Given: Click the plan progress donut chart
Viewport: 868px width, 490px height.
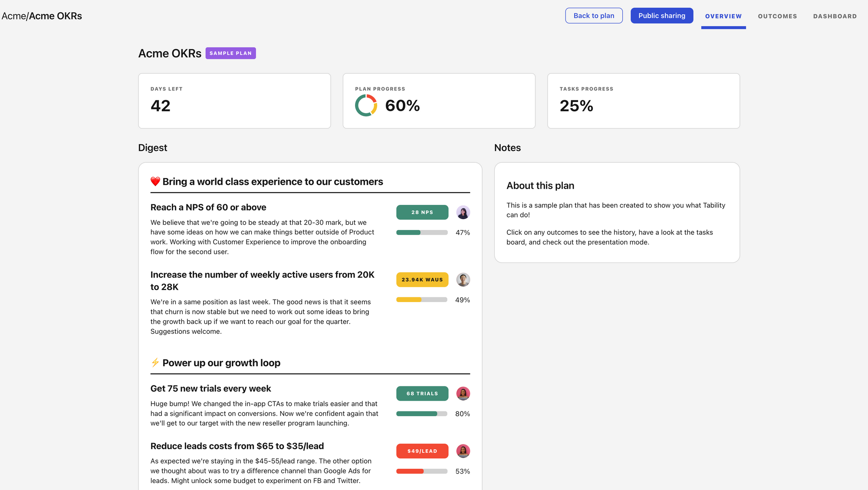Looking at the screenshot, I should [x=366, y=105].
